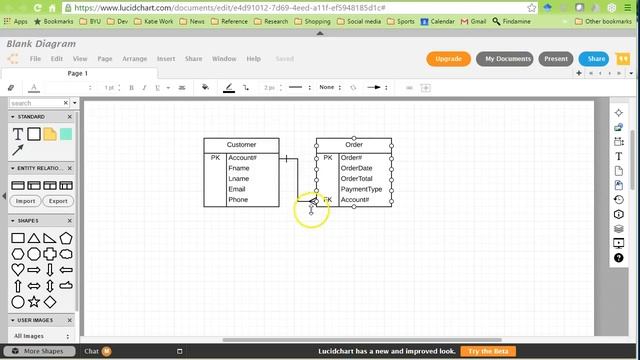
Task: Click Try the Beta button
Action: pos(488,351)
